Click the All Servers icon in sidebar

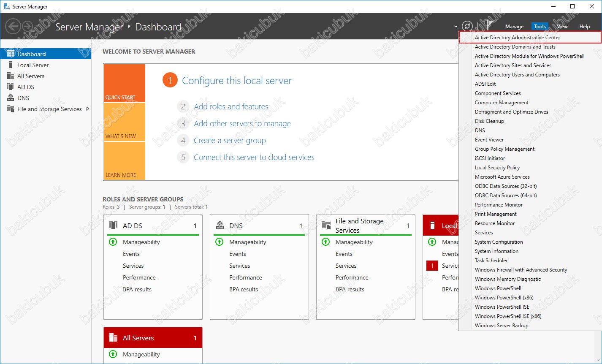[11, 76]
